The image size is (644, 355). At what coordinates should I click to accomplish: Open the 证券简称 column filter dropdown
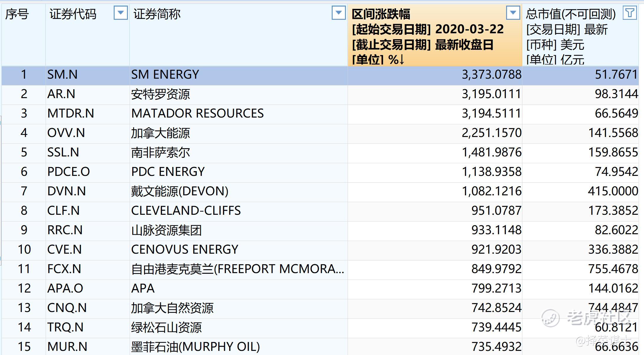(x=338, y=13)
